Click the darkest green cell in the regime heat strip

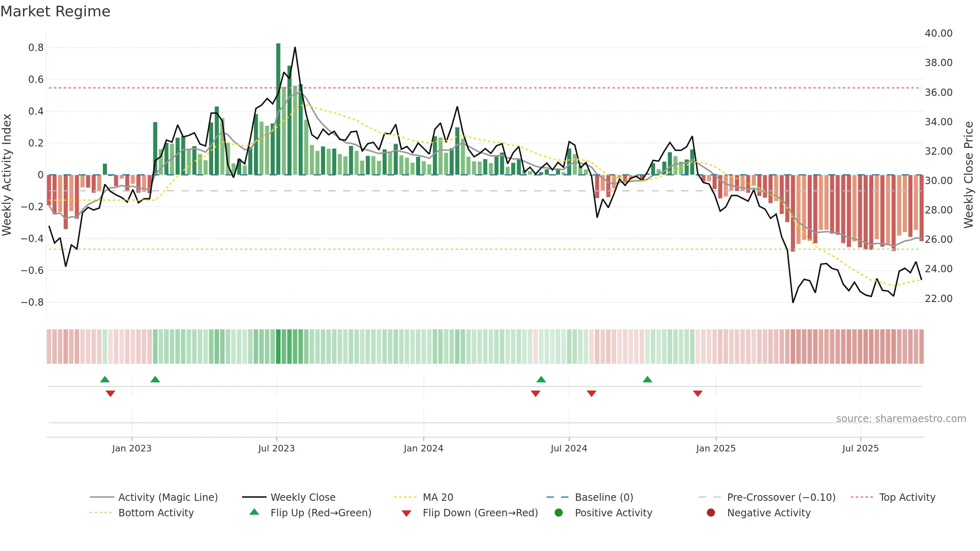(x=278, y=347)
